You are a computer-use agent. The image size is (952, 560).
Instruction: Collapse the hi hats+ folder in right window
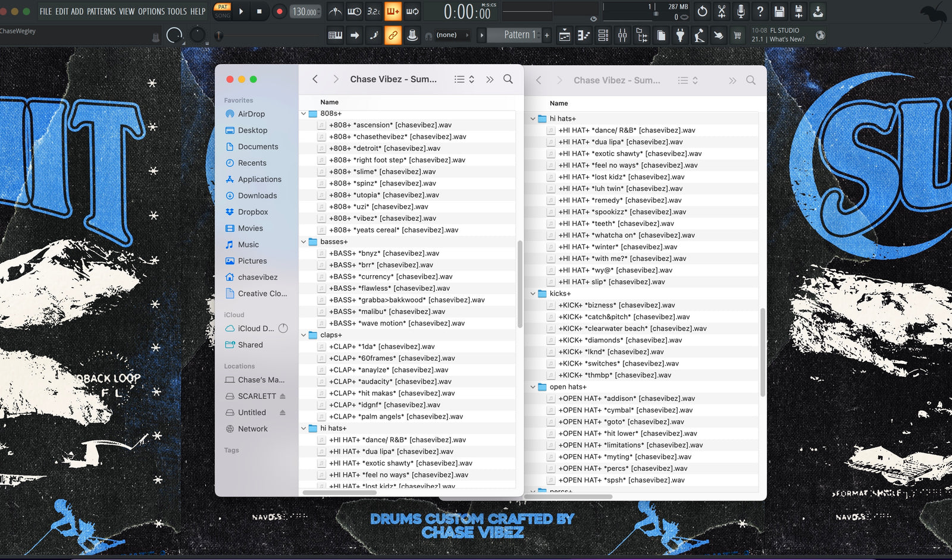[x=533, y=119]
